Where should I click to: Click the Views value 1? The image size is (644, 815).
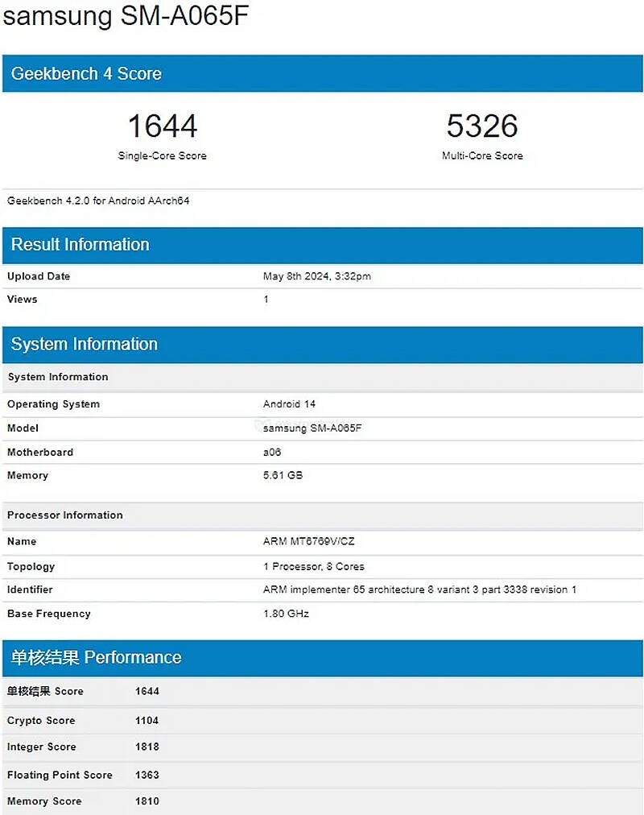pyautogui.click(x=266, y=299)
